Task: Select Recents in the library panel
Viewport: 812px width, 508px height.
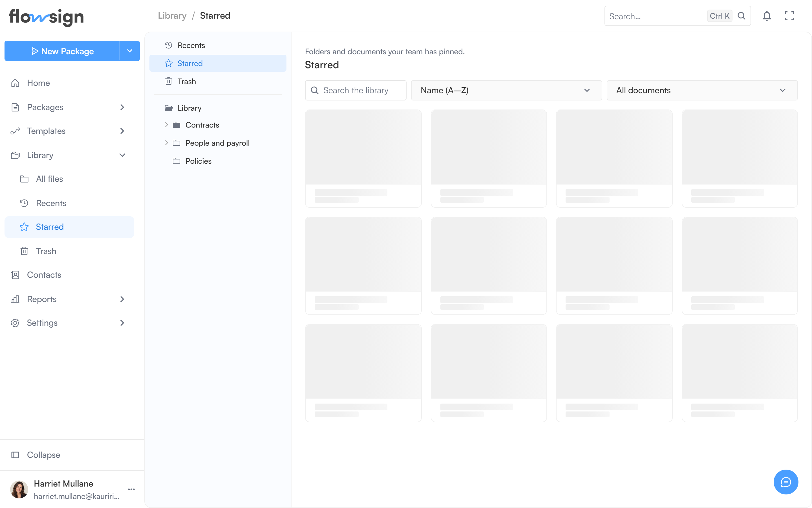Action: click(x=218, y=45)
